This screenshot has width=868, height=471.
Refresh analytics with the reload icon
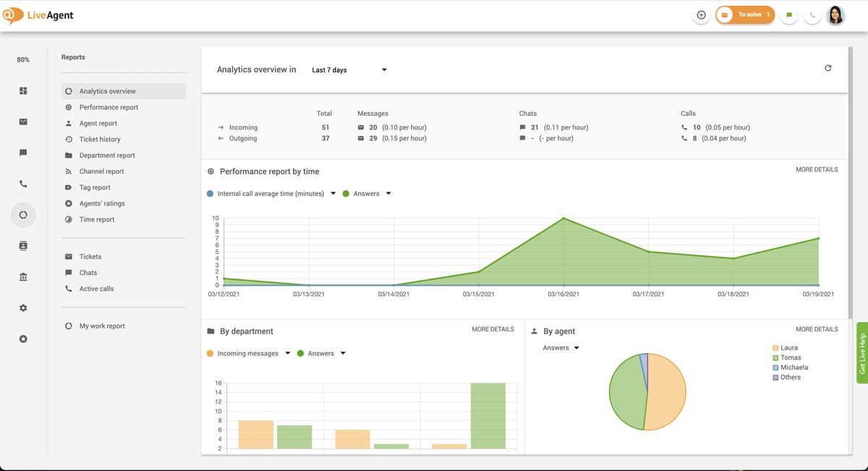coord(828,67)
